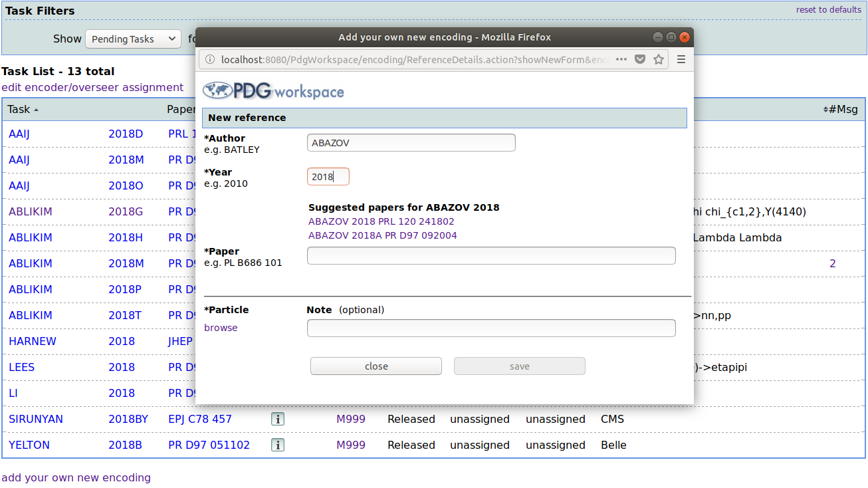Minimize the Add your own new encoding window
The width and height of the screenshot is (868, 488).
point(657,37)
